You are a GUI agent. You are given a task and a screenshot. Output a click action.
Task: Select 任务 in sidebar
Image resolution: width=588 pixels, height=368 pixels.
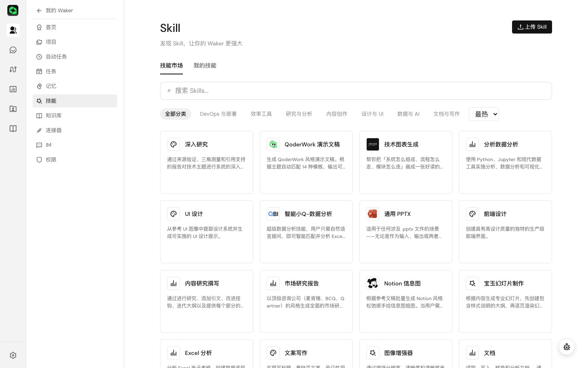point(75,72)
